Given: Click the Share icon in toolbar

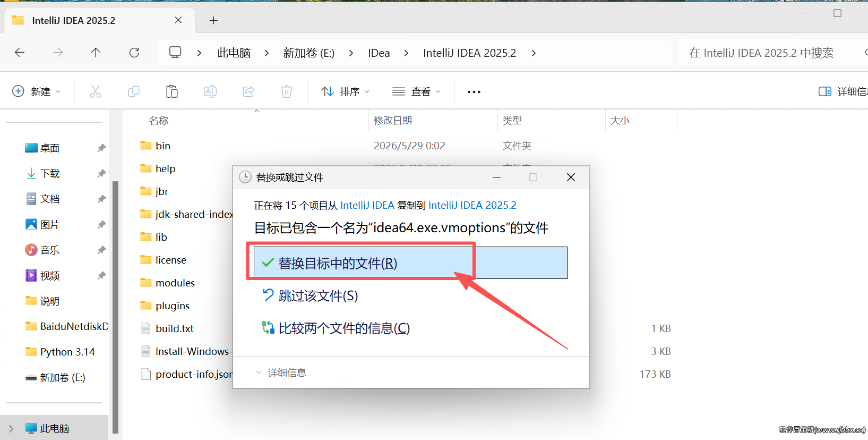Looking at the screenshot, I should tap(248, 91).
